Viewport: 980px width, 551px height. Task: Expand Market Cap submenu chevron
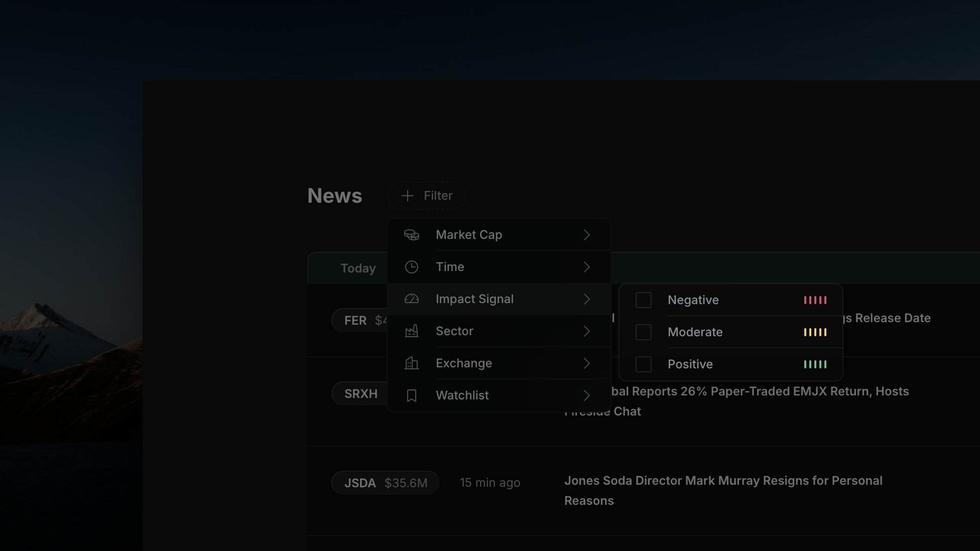click(x=586, y=235)
